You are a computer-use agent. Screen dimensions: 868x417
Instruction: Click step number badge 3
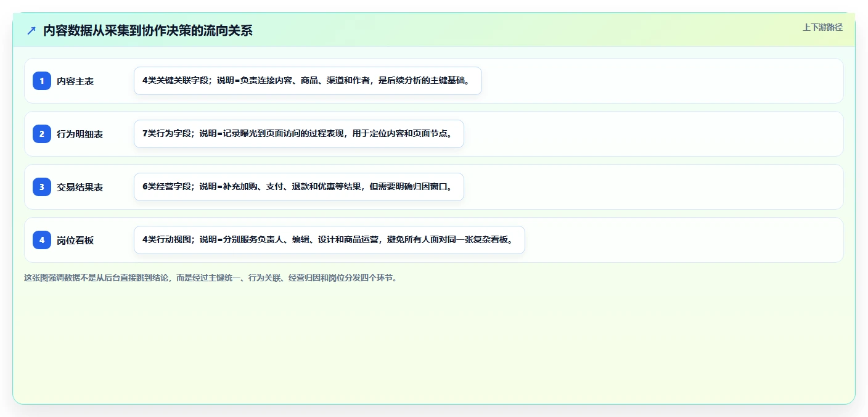click(42, 187)
